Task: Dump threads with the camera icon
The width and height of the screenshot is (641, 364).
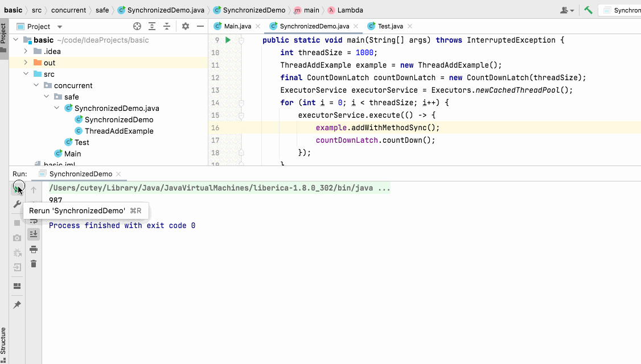Action: [17, 238]
